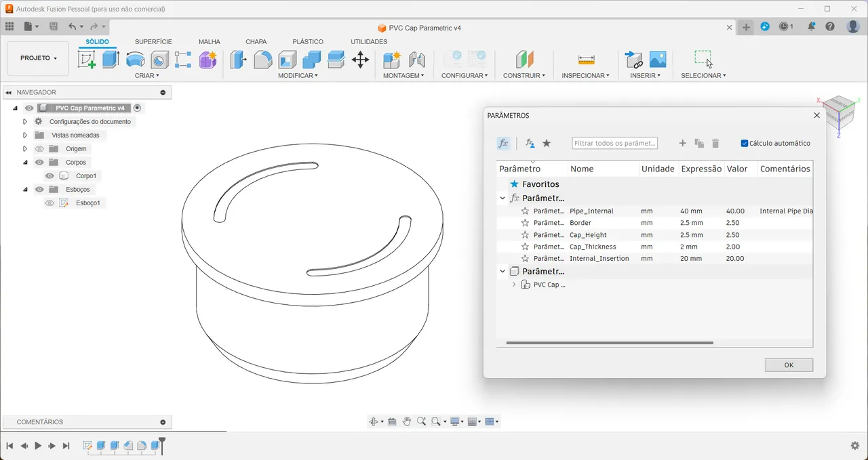Viewport: 868px width, 460px height.
Task: Hide the Corpo1 body with its eye toggle
Action: click(50, 175)
